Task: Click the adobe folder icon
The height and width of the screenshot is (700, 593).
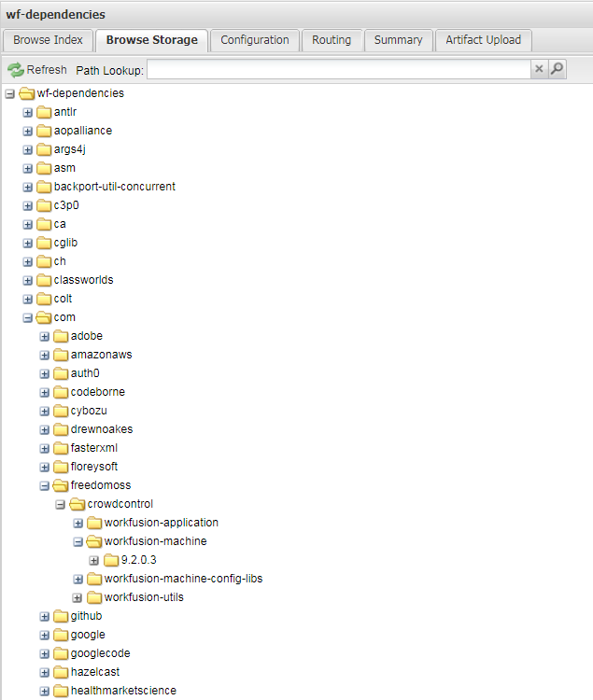Action: point(61,336)
